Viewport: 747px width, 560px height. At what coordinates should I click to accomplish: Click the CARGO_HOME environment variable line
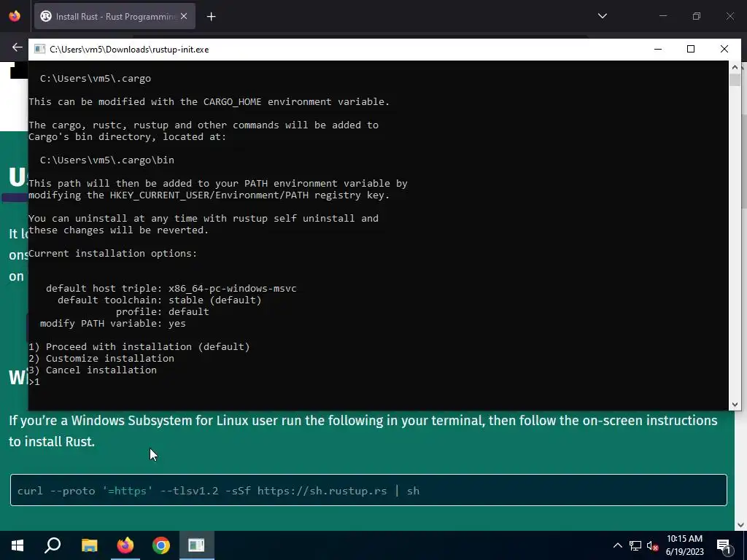(209, 102)
